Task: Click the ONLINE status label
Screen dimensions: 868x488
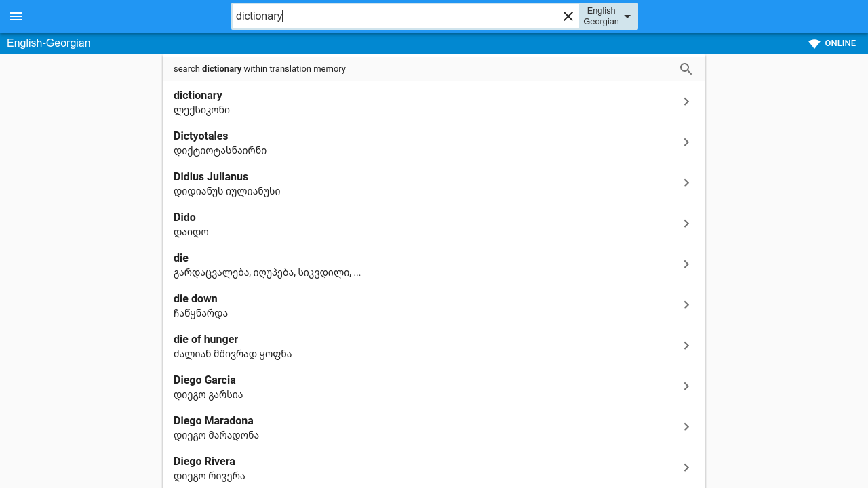Action: tap(840, 43)
